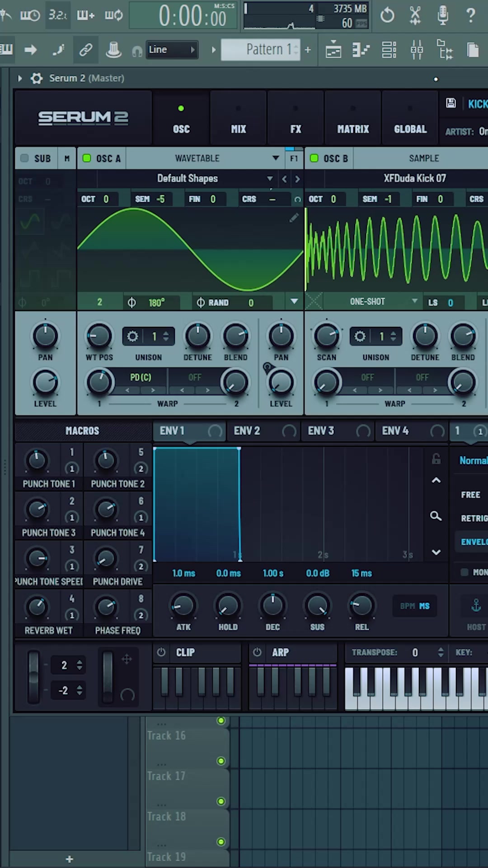
Task: Open the Pattern 1 selector
Action: click(260, 49)
